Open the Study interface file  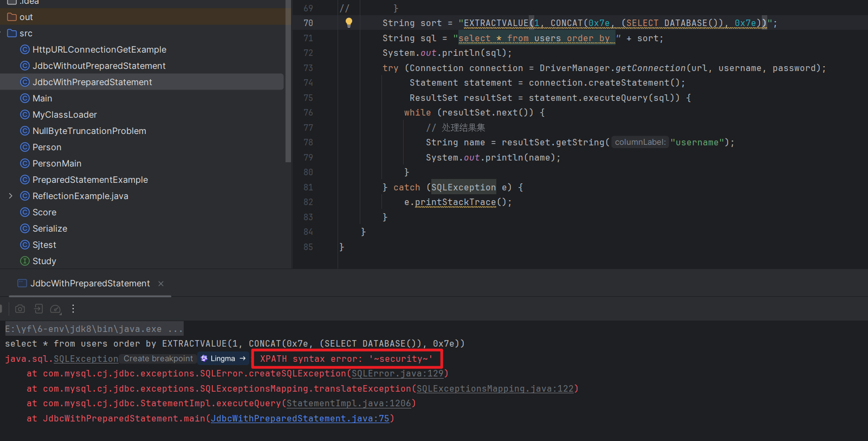pos(44,261)
